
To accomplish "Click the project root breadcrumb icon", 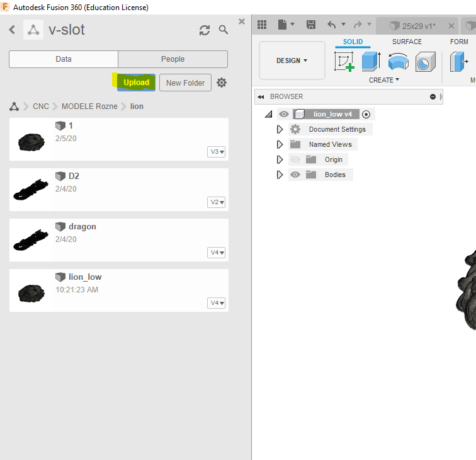I will tap(14, 106).
